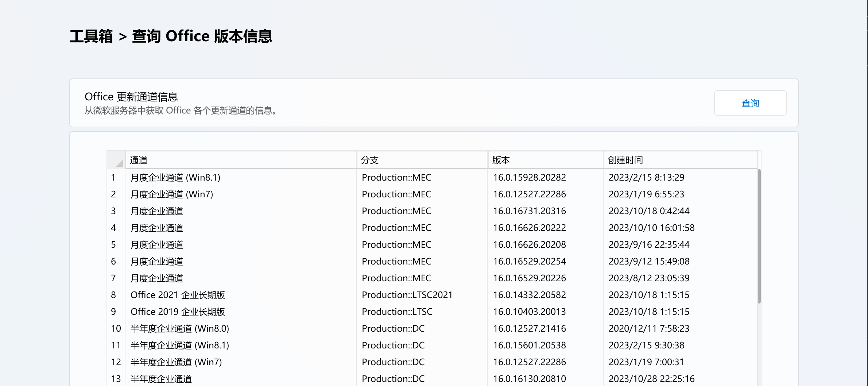Image resolution: width=868 pixels, height=386 pixels.
Task: Click the 2023/9/16 22:35:44 timestamp
Action: 649,244
